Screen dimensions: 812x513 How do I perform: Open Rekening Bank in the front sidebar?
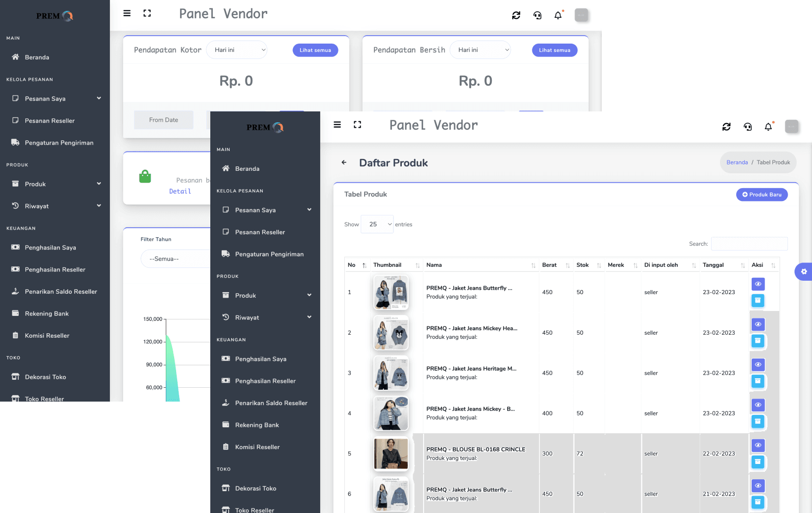pyautogui.click(x=257, y=425)
